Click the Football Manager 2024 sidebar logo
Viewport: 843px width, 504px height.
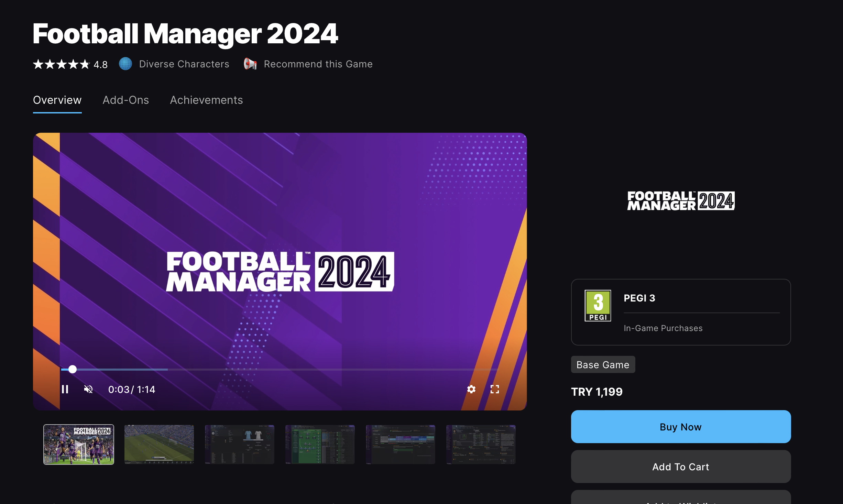(681, 201)
